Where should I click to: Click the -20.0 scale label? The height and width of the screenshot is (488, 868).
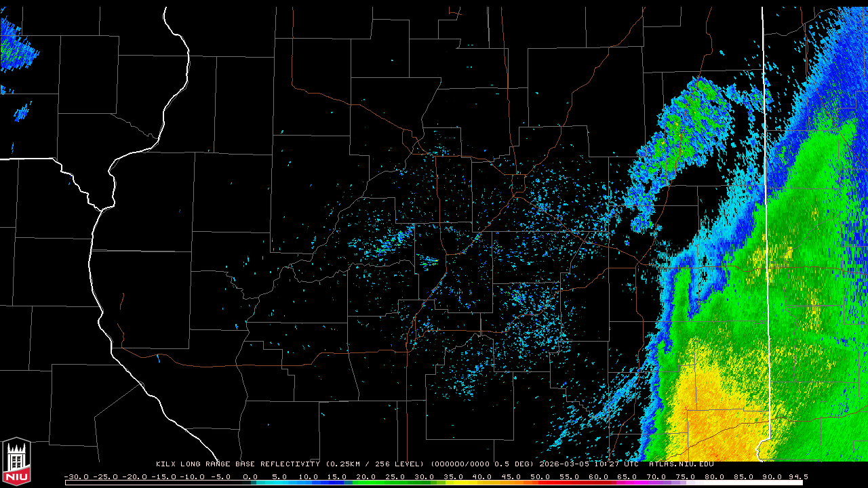pos(134,477)
